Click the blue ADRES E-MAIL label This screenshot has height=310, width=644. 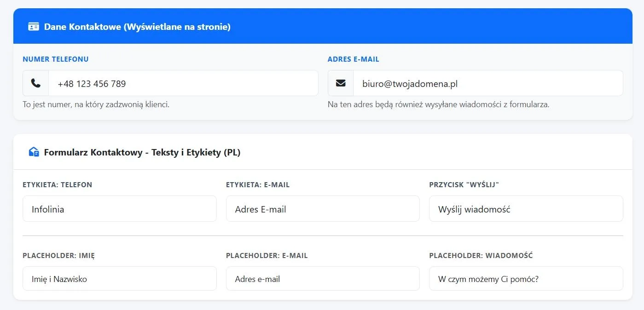click(353, 59)
